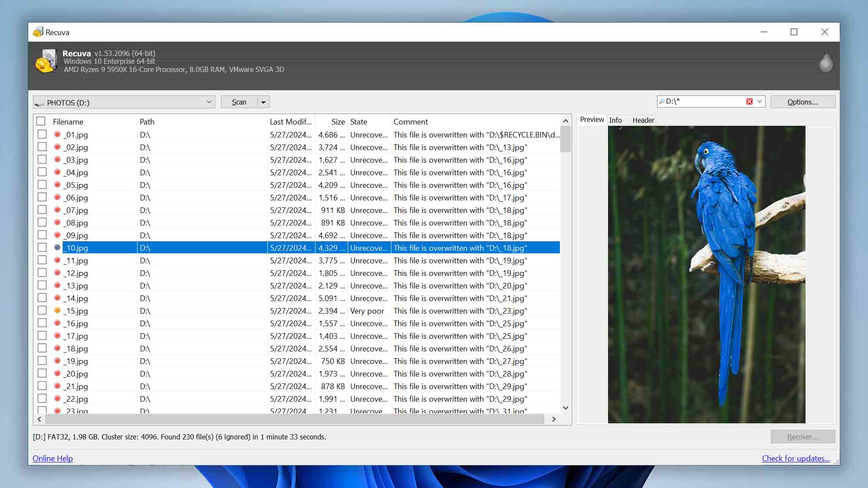Viewport: 868px width, 488px height.
Task: Click the red unrecoverable status icon beside _01.jpg
Action: click(57, 134)
